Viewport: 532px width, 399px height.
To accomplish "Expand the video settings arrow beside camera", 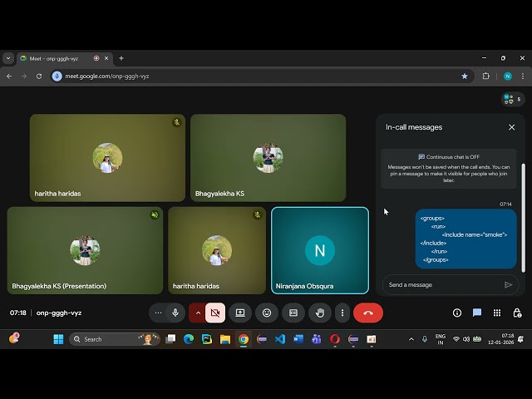I will point(197,313).
